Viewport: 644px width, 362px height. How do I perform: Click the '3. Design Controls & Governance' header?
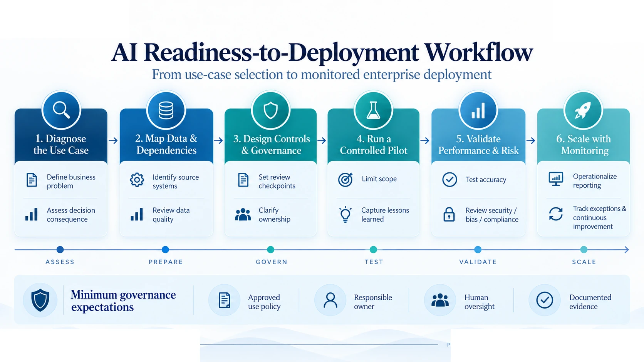tap(271, 144)
